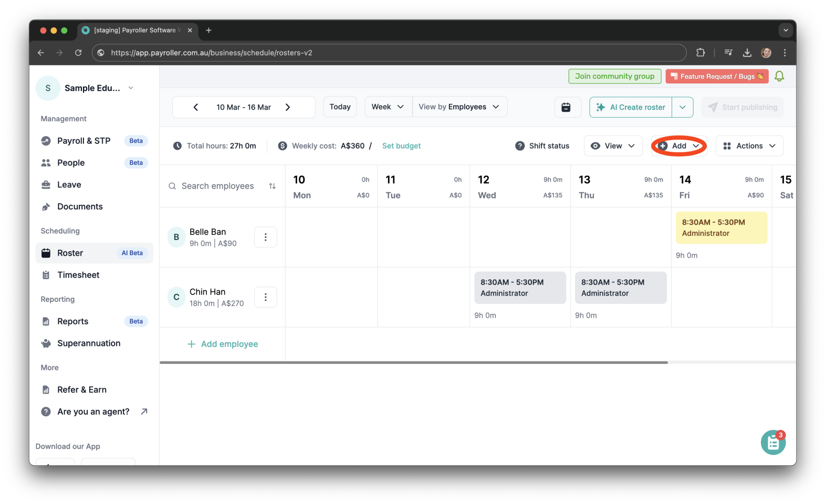Click the Sample Edu business avatar
The image size is (826, 504).
[x=48, y=88]
